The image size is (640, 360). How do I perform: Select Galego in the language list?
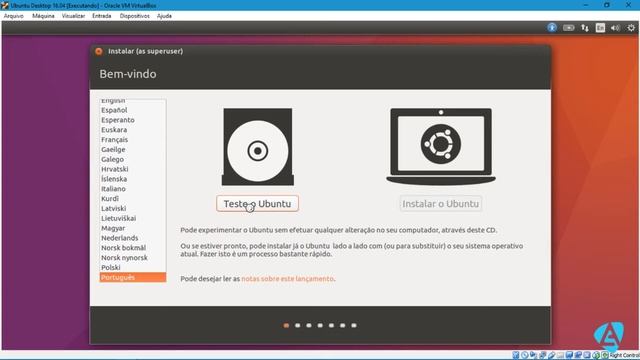133,159
